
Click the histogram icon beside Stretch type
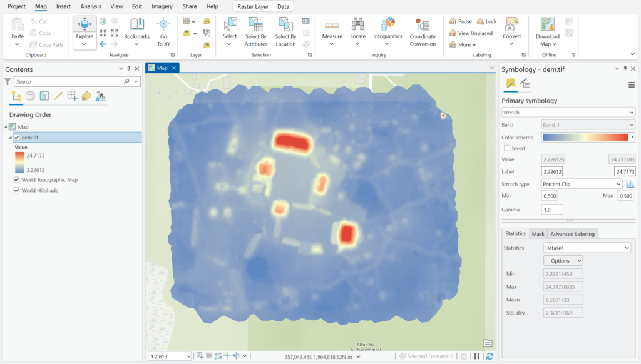[x=630, y=184]
